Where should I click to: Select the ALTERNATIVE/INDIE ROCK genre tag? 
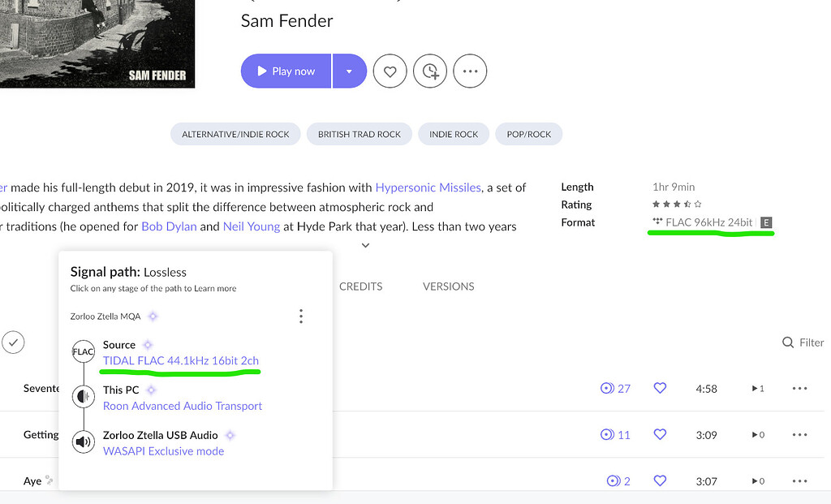pos(235,134)
